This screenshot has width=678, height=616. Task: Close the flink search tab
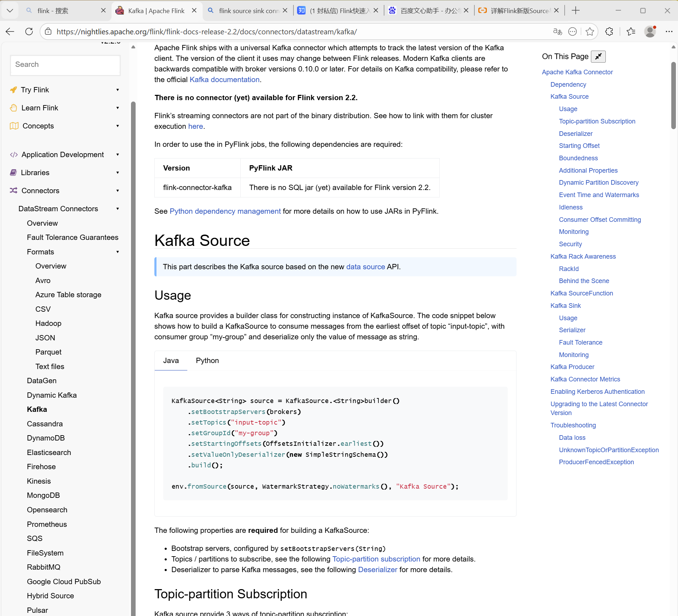point(103,11)
